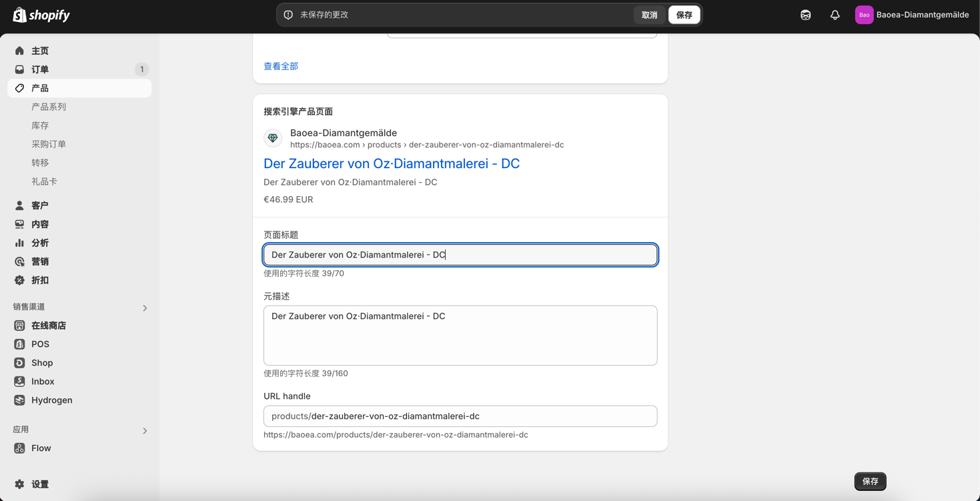Screen dimensions: 980x501
Task: Click the Online Store icon
Action: pyautogui.click(x=19, y=326)
